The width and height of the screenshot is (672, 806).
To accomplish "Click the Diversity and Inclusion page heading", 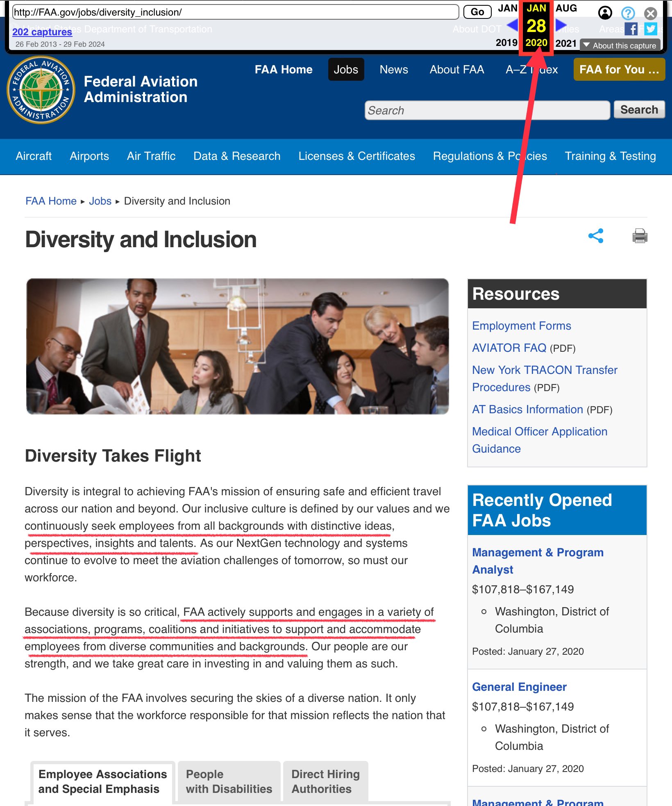I will point(141,239).
